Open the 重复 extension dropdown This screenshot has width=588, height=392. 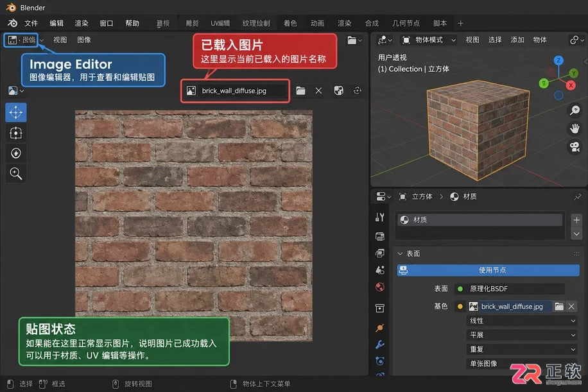(523, 349)
